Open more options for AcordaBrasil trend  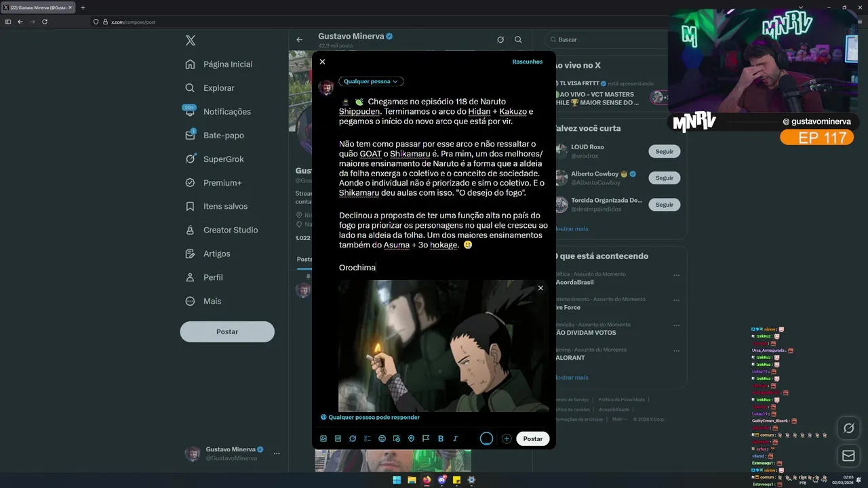pos(676,275)
